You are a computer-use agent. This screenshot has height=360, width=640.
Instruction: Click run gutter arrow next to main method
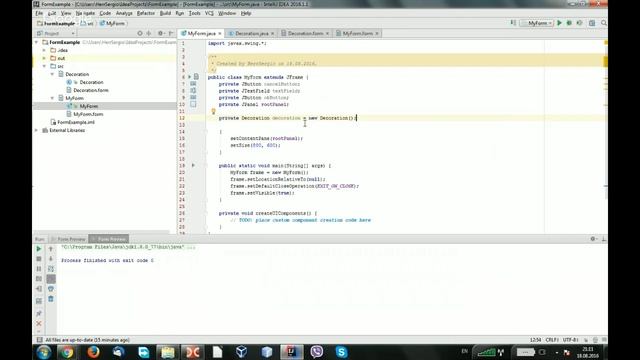193,165
